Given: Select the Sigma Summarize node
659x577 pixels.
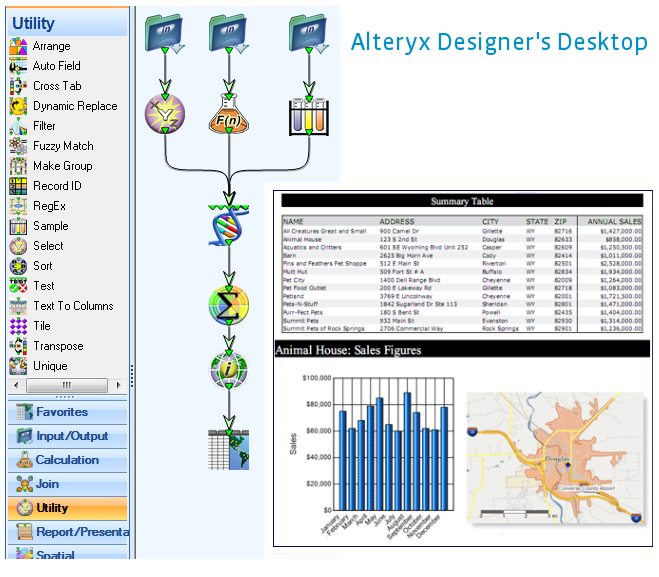Looking at the screenshot, I should (229, 305).
